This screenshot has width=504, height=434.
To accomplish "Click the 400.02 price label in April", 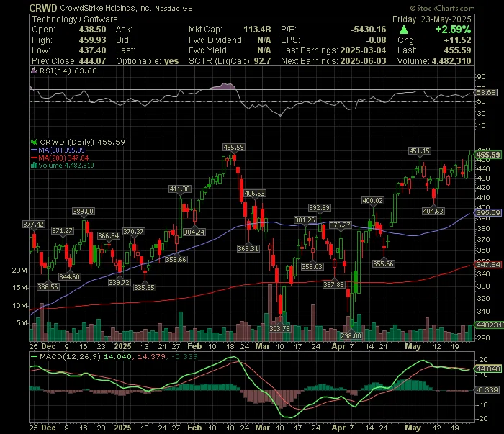I will pos(373,201).
